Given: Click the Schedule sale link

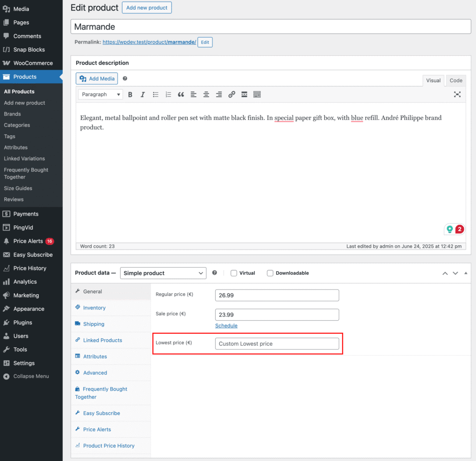Looking at the screenshot, I should pyautogui.click(x=226, y=326).
